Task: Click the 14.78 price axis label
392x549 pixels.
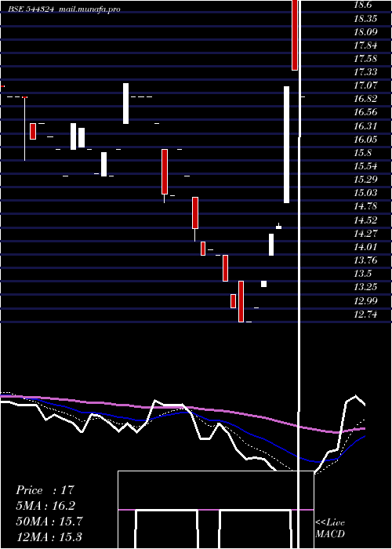Action: coord(365,206)
